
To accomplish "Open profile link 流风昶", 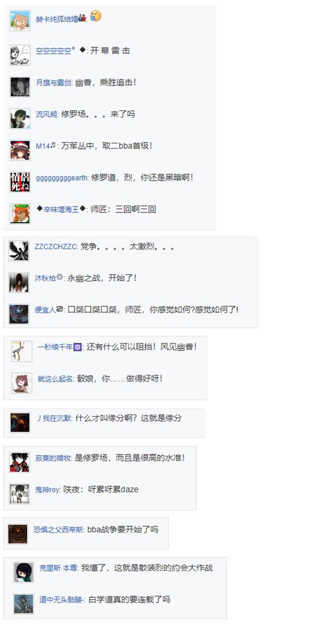I will click(x=47, y=114).
